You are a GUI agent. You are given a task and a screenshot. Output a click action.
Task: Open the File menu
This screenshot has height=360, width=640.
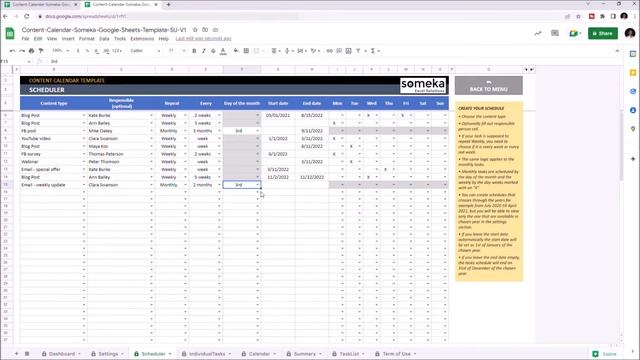(25, 39)
